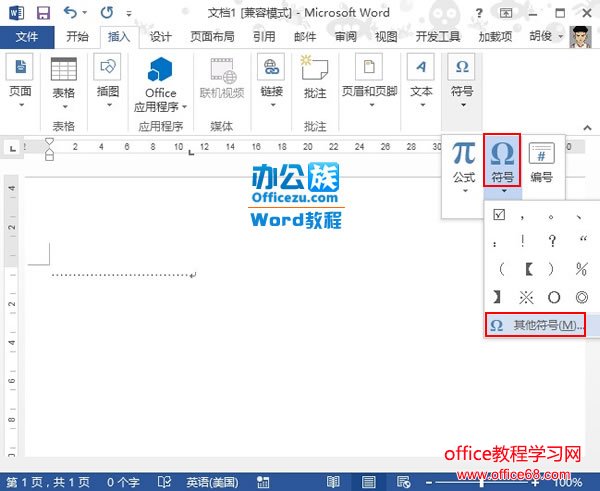Insert the right bracket 】 symbol

(497, 297)
